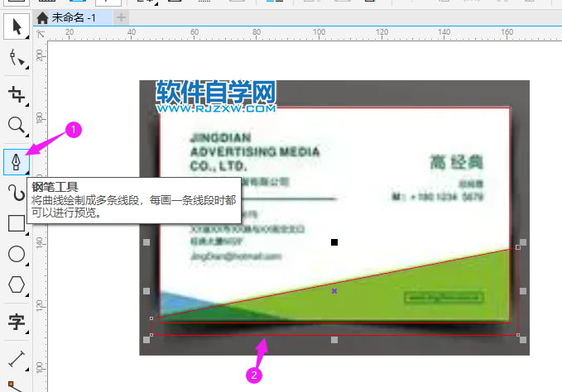
Task: Click the 钢笔工具 tooltip title
Action: click(x=55, y=187)
